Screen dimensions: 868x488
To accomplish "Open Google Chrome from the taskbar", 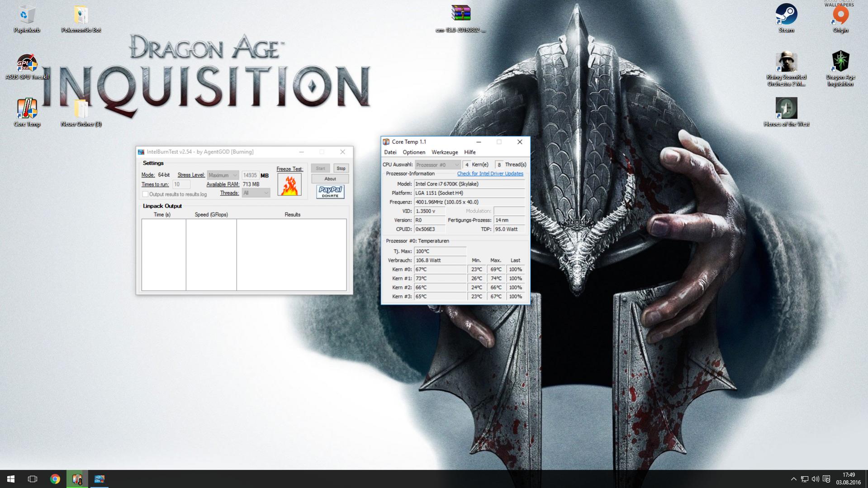I will [x=55, y=479].
